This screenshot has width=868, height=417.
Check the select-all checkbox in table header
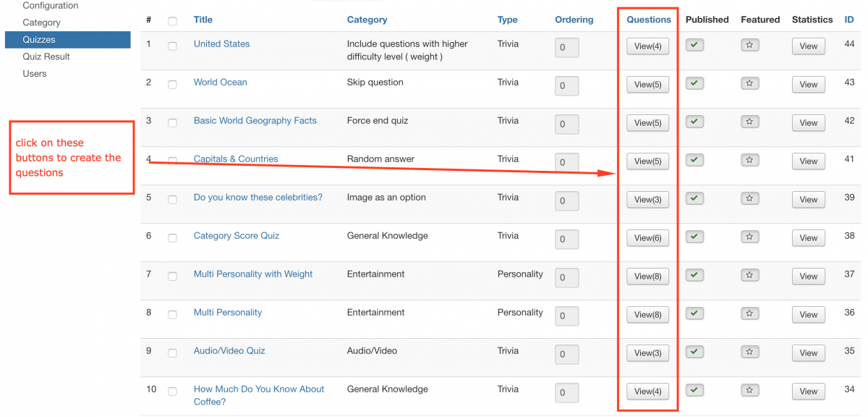click(172, 21)
